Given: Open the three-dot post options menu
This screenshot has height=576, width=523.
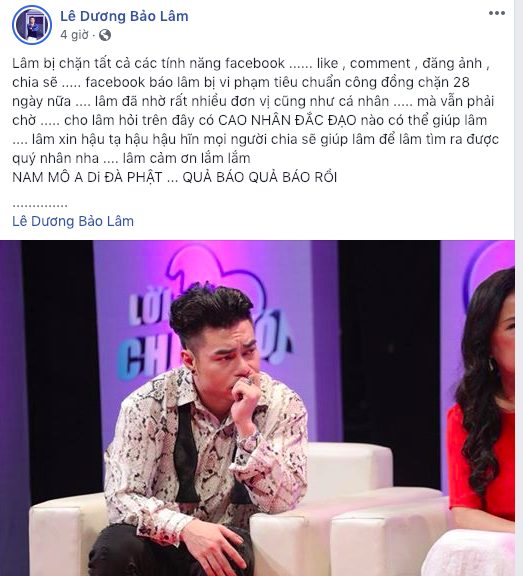Looking at the screenshot, I should pyautogui.click(x=497, y=13).
